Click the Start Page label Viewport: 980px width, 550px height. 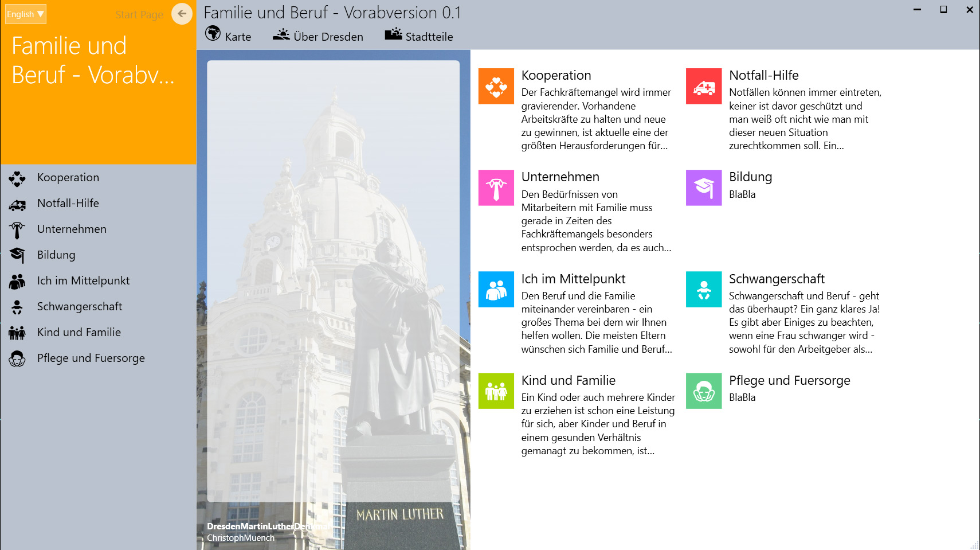point(139,15)
